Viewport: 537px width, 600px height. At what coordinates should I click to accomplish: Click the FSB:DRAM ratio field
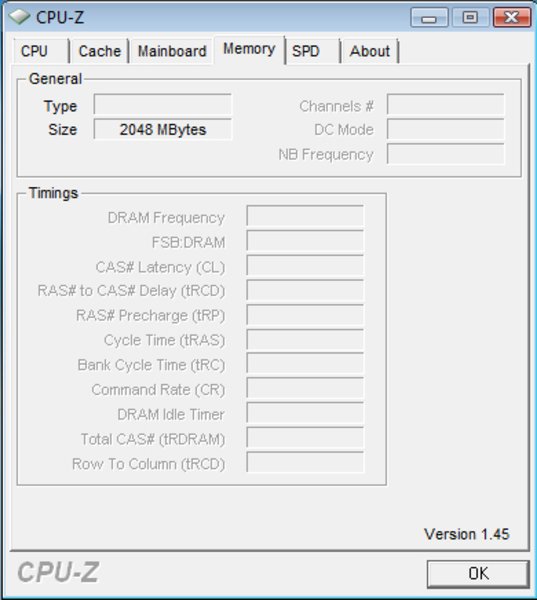(305, 241)
